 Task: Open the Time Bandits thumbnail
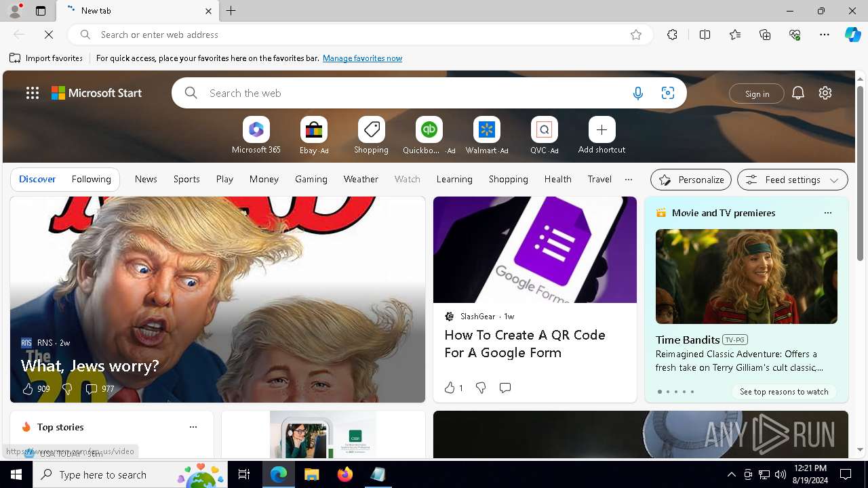click(747, 277)
